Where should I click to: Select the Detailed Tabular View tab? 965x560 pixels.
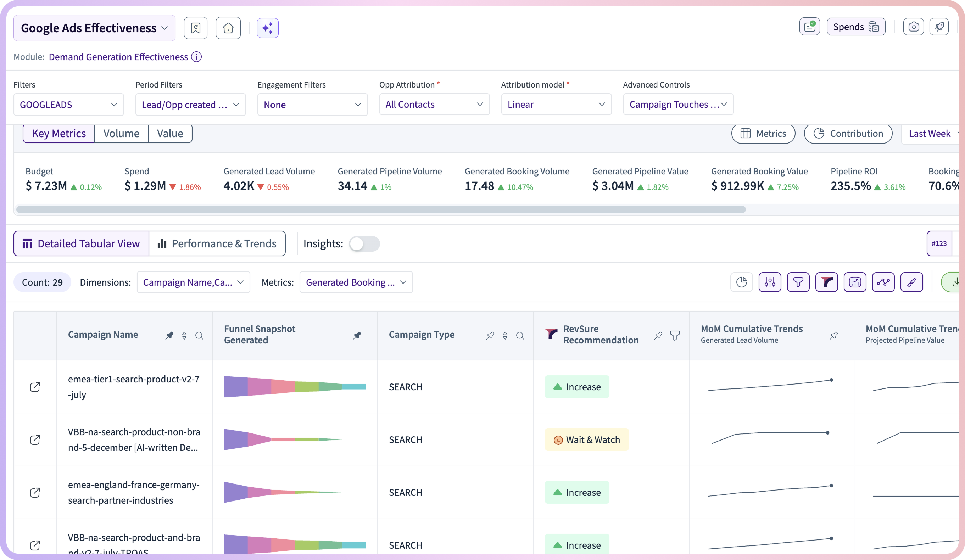pyautogui.click(x=81, y=243)
